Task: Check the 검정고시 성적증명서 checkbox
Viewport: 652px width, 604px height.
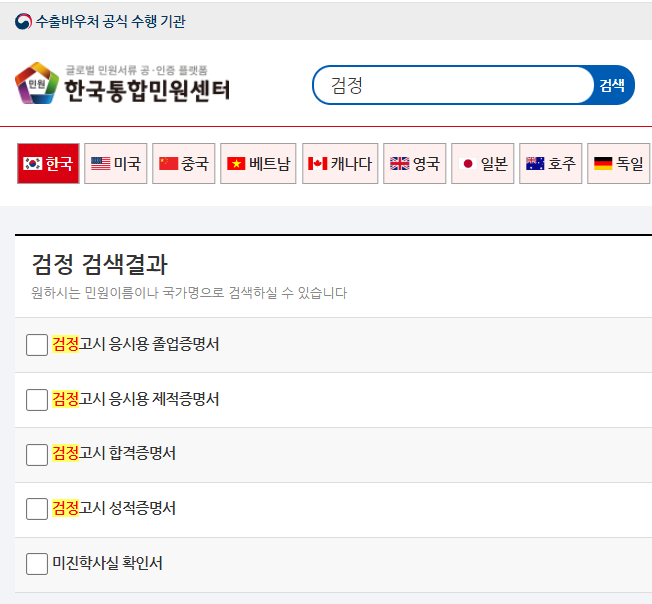Action: point(37,509)
